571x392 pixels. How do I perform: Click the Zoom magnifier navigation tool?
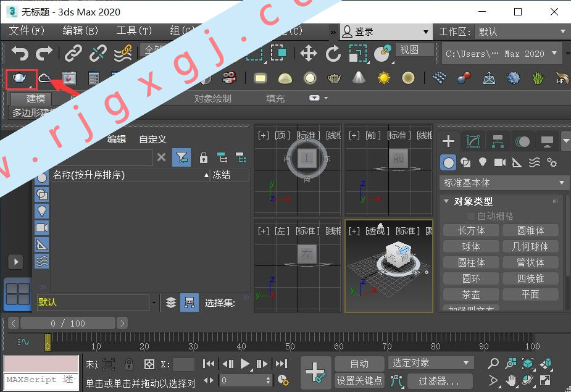click(x=493, y=363)
